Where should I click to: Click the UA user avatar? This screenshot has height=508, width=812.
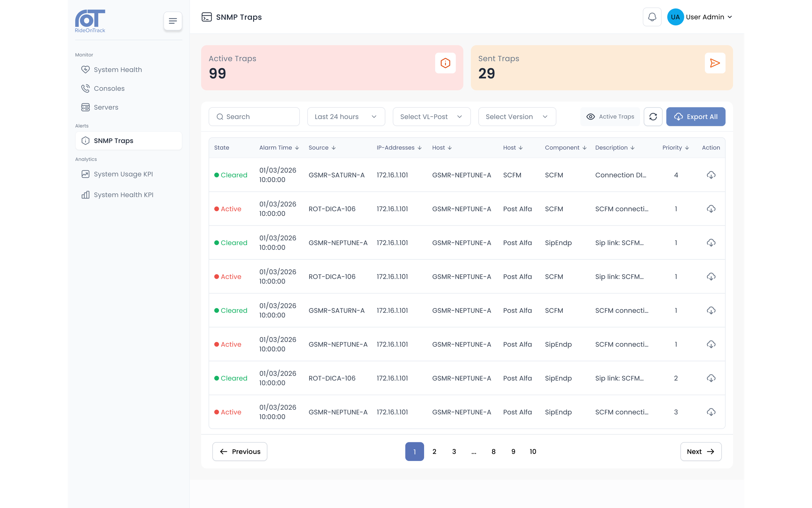pos(675,17)
